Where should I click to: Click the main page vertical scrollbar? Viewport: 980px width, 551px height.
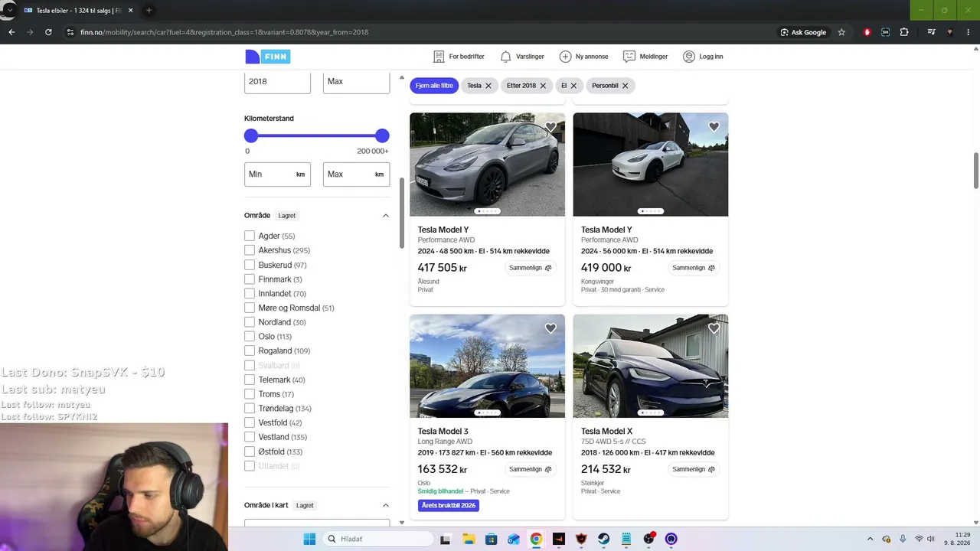976,170
